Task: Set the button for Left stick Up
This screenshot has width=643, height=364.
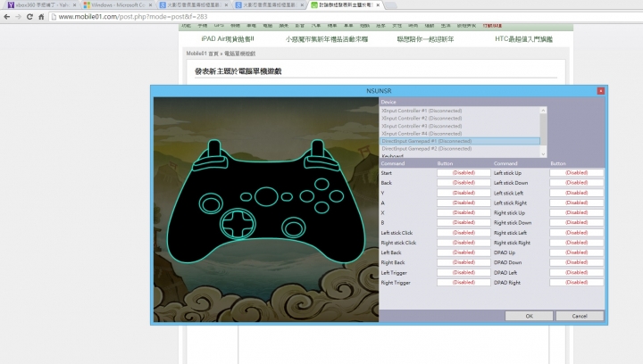Action: [x=577, y=173]
